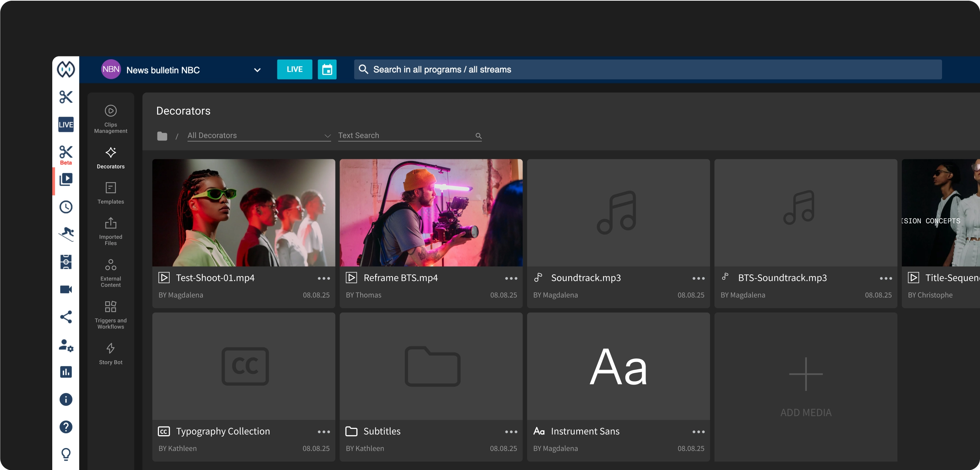
Task: Open the analytics bar chart icon
Action: tap(66, 372)
